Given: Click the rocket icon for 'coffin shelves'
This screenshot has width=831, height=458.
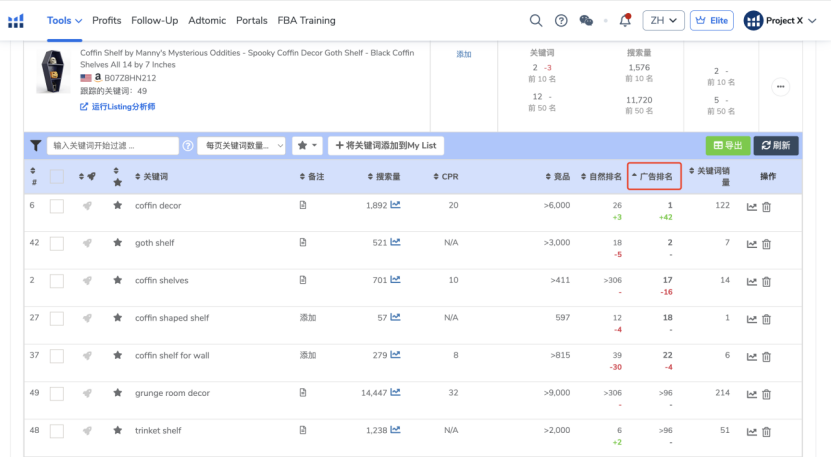Looking at the screenshot, I should coord(87,281).
